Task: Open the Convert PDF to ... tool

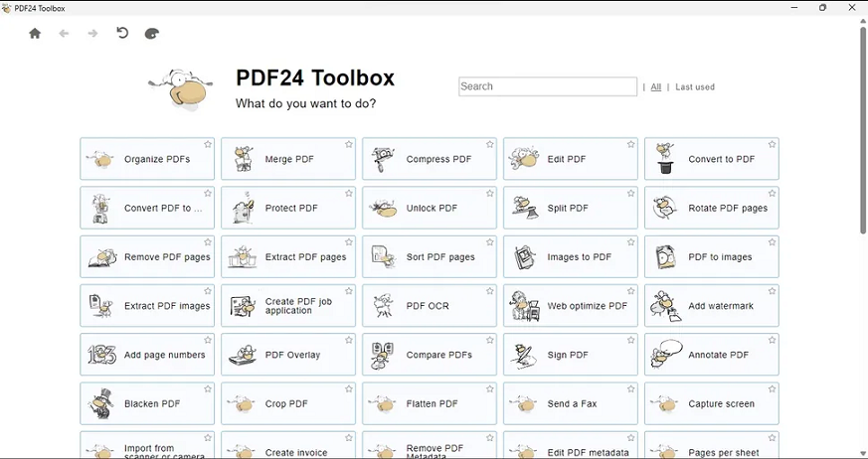Action: 147,208
